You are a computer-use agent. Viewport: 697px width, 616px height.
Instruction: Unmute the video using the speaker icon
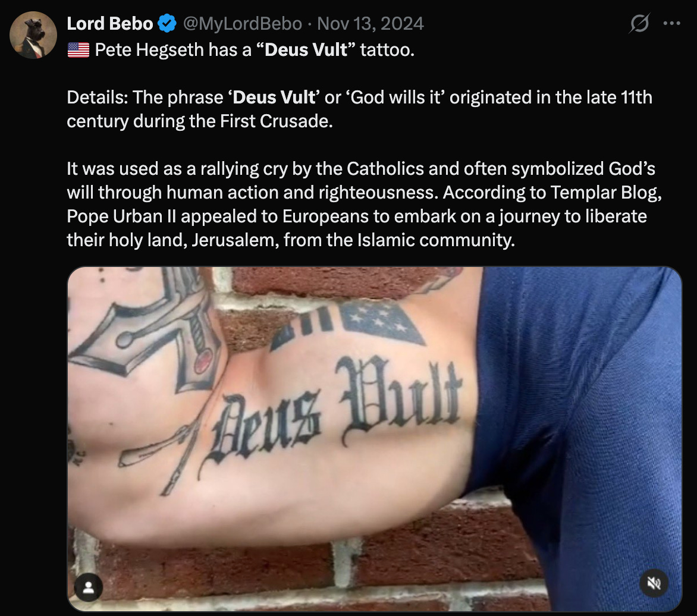pyautogui.click(x=654, y=583)
